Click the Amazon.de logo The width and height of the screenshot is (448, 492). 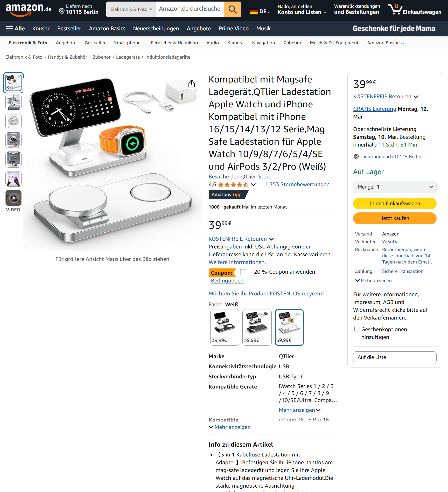tap(28, 9)
